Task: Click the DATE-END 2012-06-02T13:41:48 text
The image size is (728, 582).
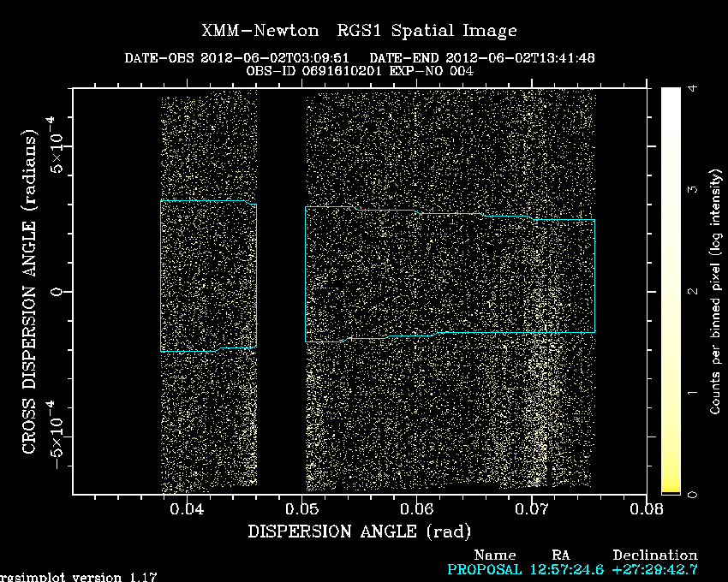Action: [482, 58]
